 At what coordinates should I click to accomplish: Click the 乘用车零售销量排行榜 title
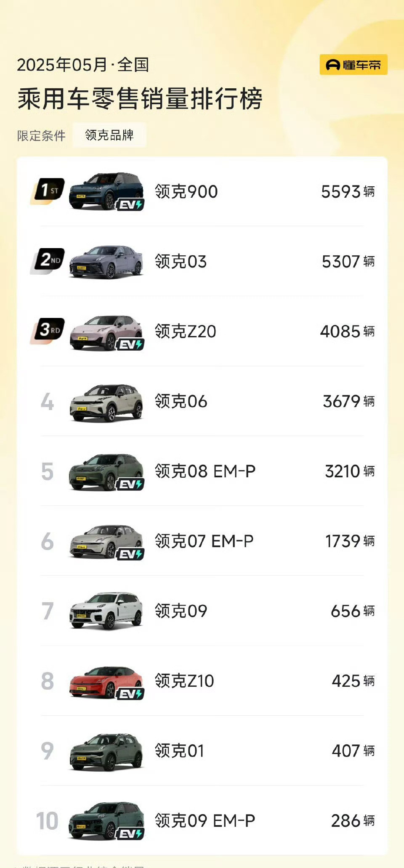(x=140, y=99)
